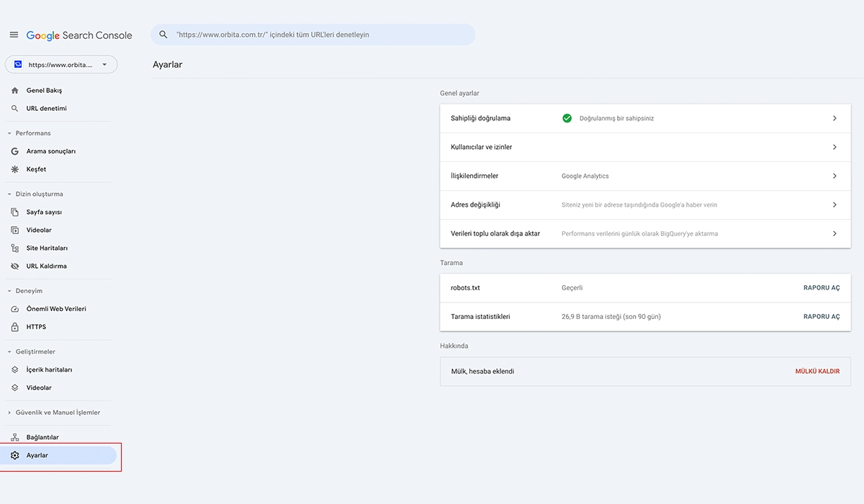Image resolution: width=864 pixels, height=504 pixels.
Task: Click the network icon beside Bağlantılar
Action: (15, 438)
